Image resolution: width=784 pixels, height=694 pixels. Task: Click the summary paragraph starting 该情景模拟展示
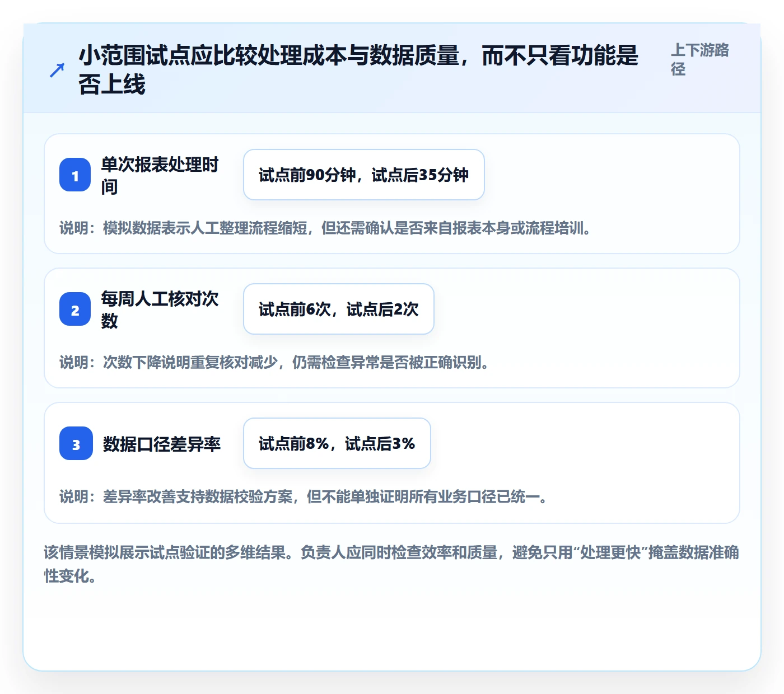click(391, 564)
